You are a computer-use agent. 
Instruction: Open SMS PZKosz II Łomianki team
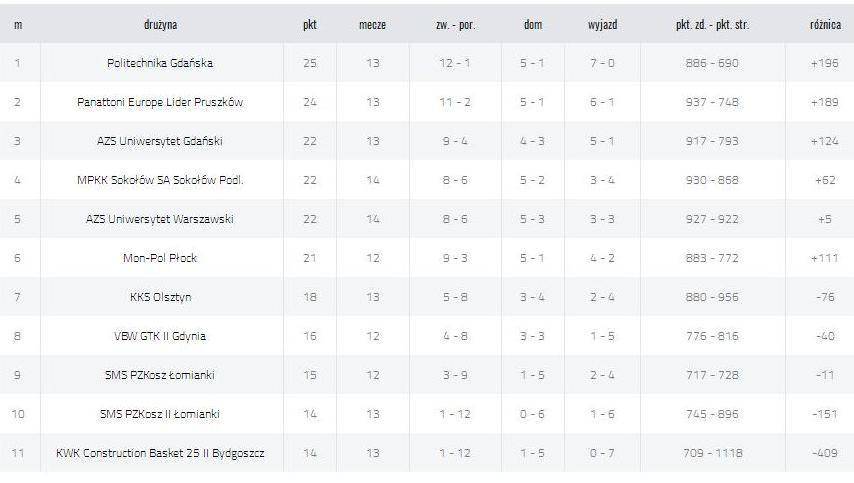tap(160, 414)
